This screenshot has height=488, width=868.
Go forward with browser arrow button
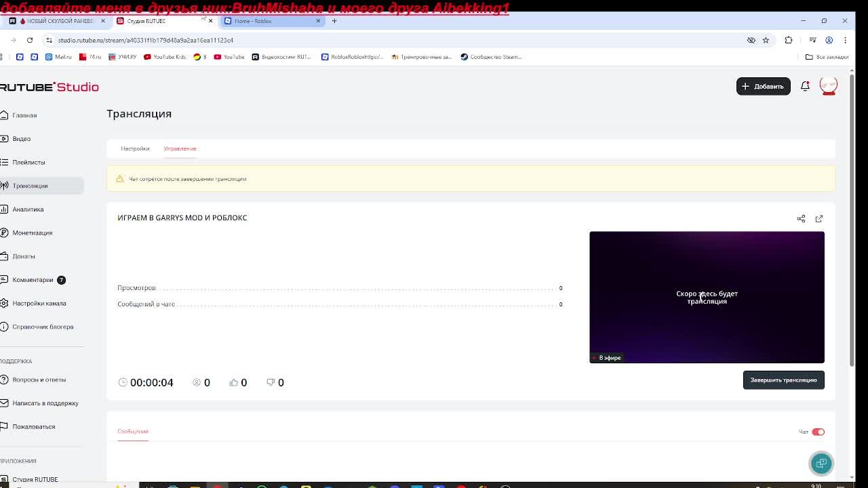13,40
